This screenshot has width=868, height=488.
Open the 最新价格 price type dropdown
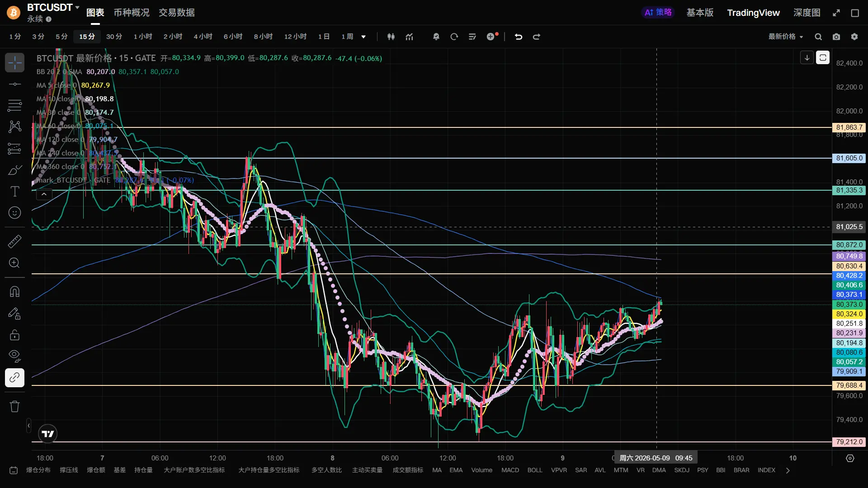point(786,37)
